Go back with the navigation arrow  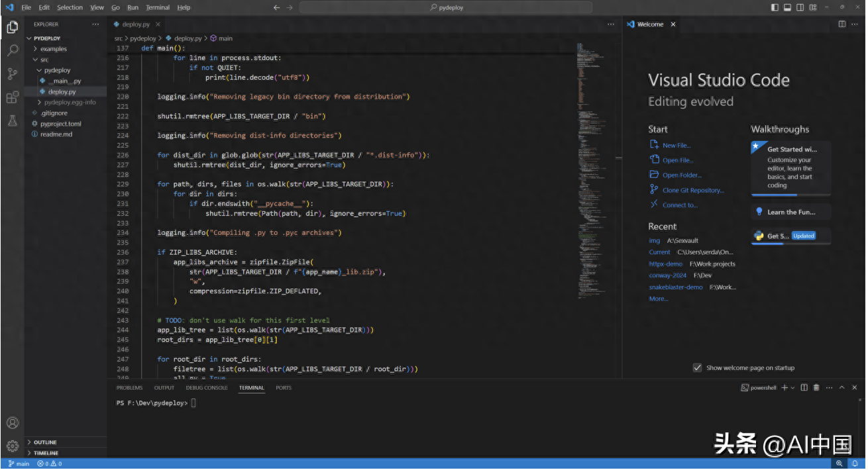[x=276, y=7]
